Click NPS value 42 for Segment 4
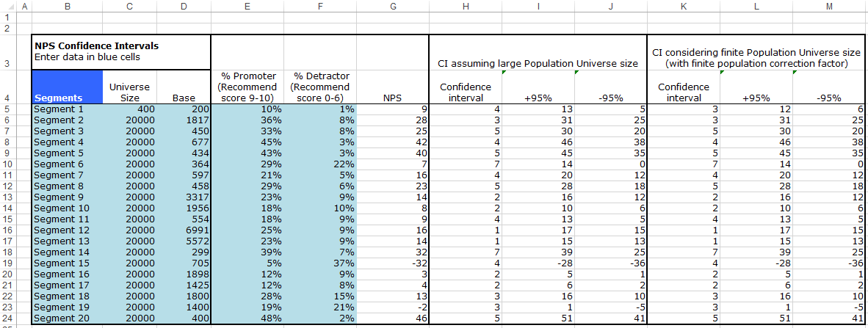The width and height of the screenshot is (868, 328). coord(393,141)
